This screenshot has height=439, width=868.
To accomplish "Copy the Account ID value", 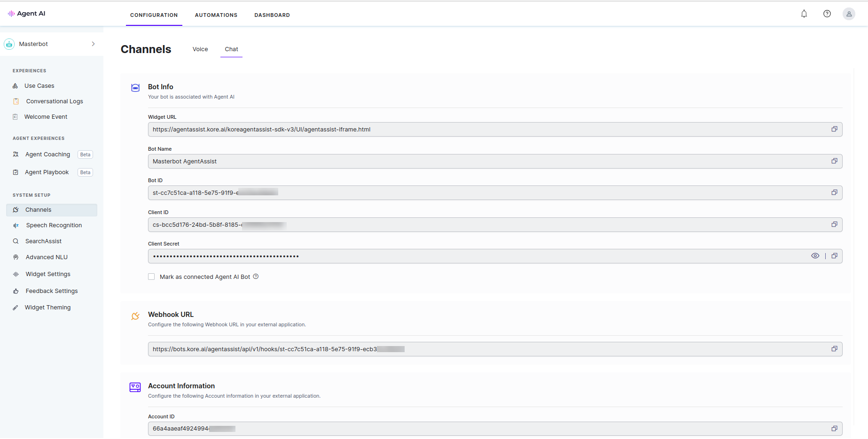I will pyautogui.click(x=834, y=428).
